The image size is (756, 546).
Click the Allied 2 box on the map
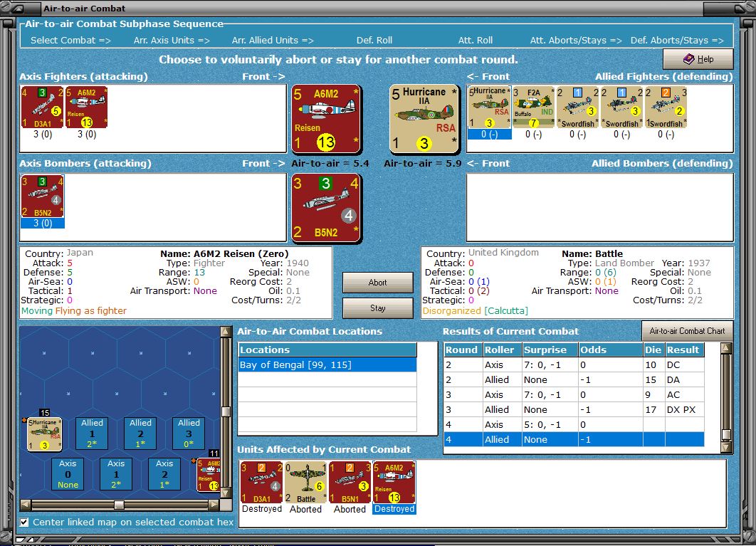[140, 433]
